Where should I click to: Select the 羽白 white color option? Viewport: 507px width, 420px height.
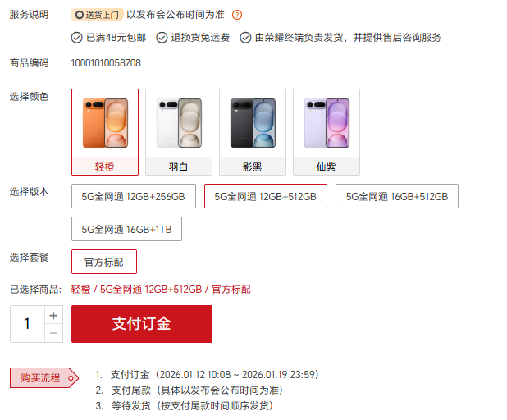point(179,132)
